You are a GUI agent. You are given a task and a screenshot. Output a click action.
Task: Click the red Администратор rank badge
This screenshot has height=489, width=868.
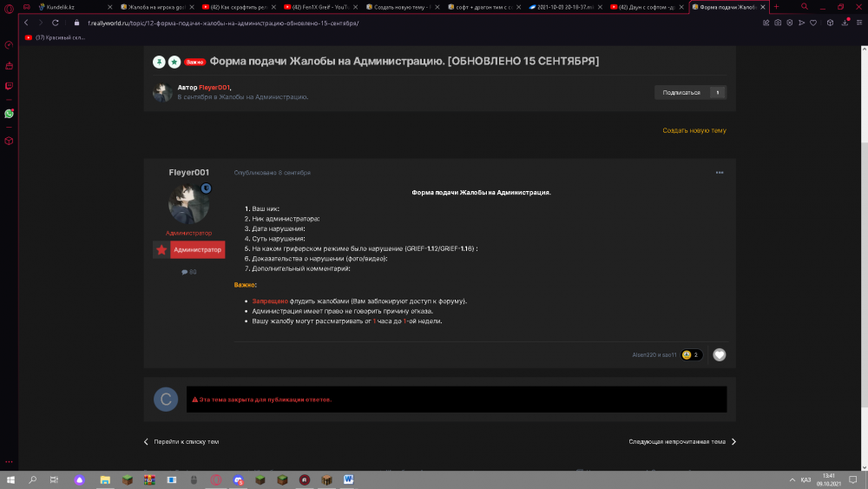pyautogui.click(x=188, y=250)
